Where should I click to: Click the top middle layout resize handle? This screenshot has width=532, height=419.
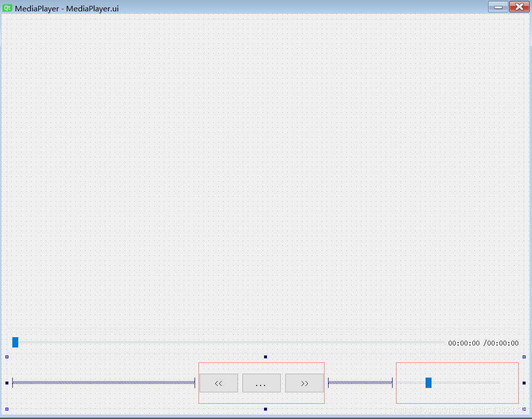click(x=266, y=357)
